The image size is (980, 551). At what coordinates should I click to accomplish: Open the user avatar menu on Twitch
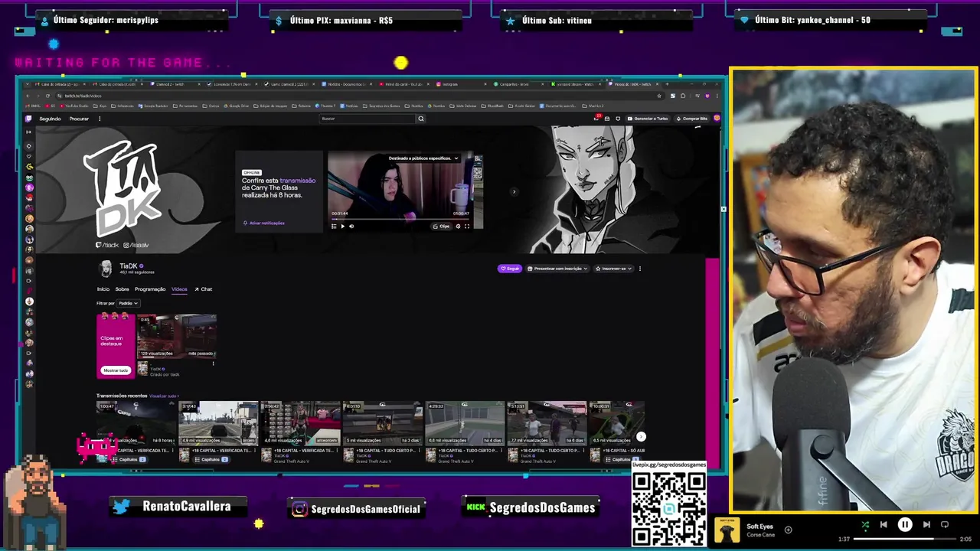click(717, 119)
